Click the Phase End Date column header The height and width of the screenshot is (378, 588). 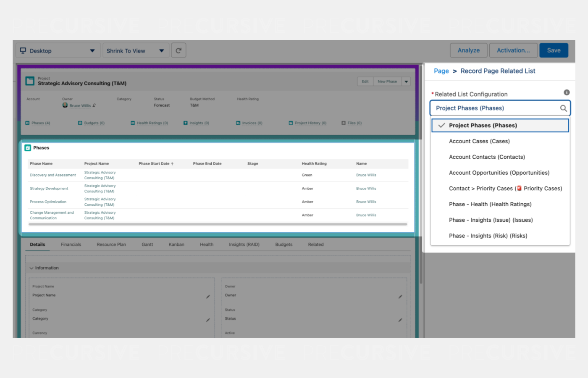click(207, 164)
